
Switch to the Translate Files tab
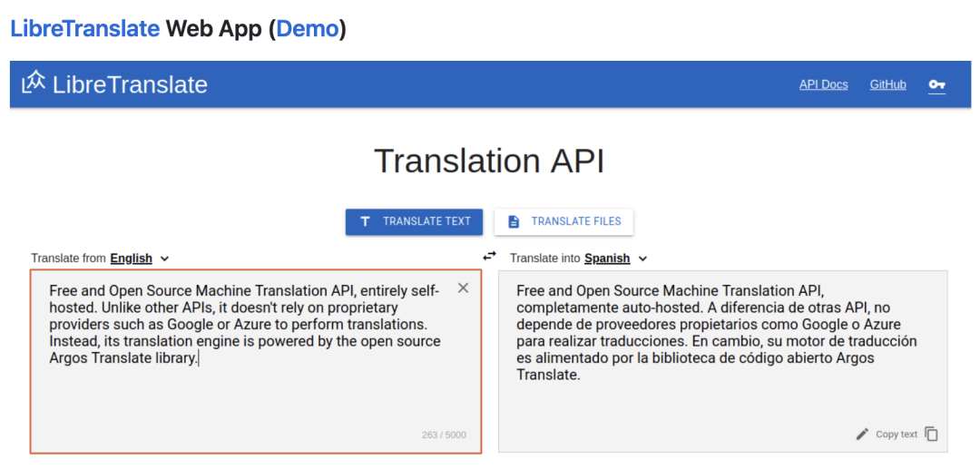(563, 221)
